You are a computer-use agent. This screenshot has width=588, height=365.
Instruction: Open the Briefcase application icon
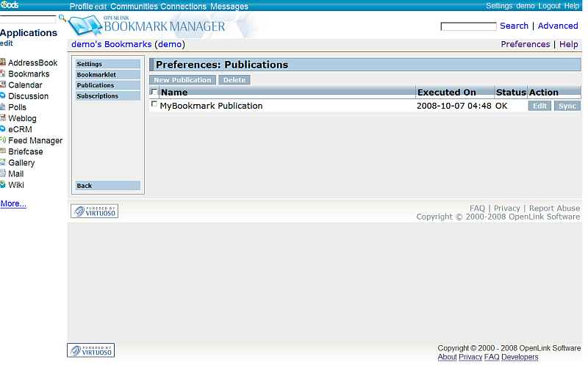click(x=3, y=151)
